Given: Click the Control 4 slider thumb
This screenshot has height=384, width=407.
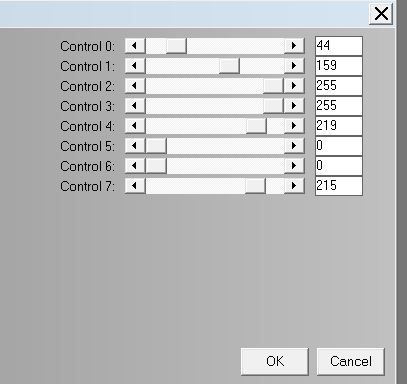Looking at the screenshot, I should coord(256,126).
